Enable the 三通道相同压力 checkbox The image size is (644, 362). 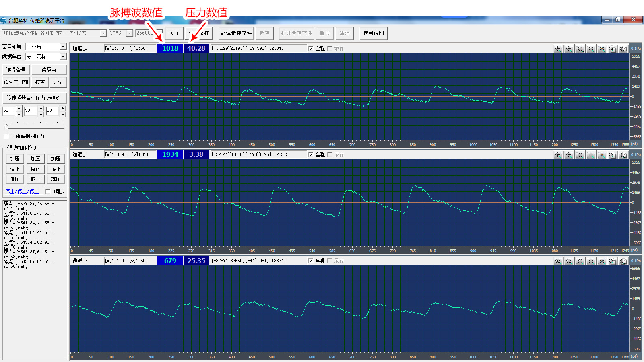(6, 136)
